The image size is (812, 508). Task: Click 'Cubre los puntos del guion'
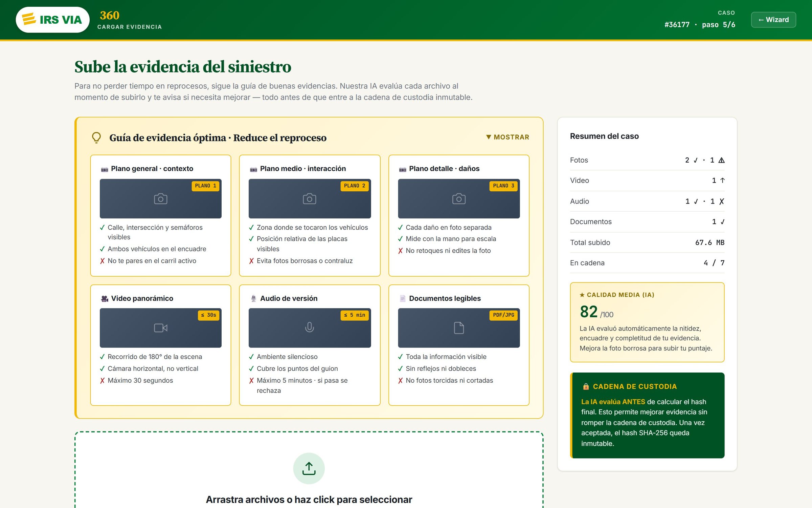(297, 368)
